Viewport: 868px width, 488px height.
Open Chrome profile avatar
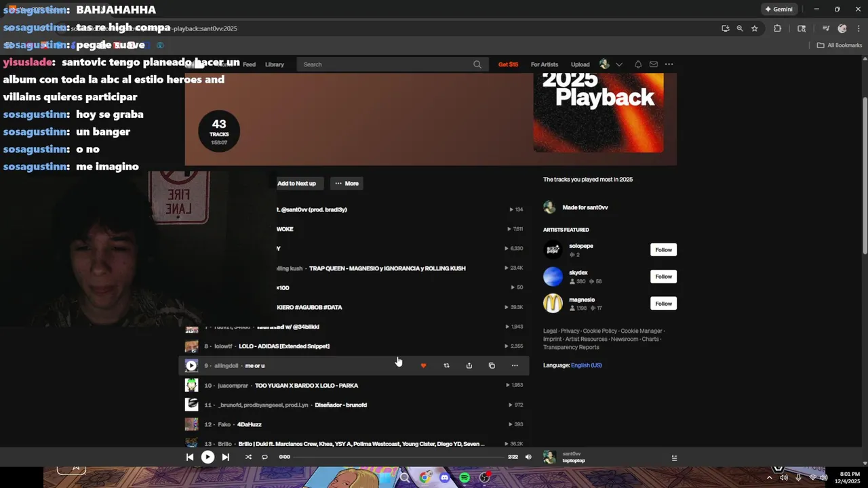pyautogui.click(x=842, y=28)
